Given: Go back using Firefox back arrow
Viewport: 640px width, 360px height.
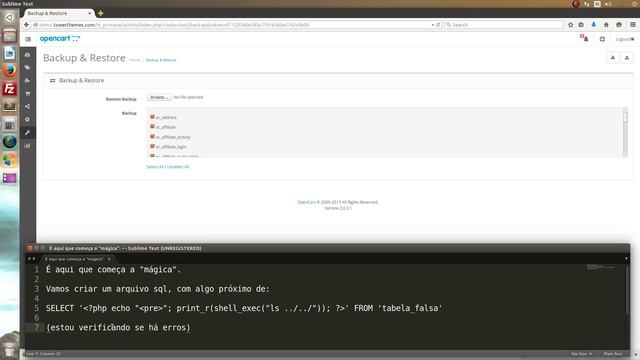Looking at the screenshot, I should tap(27, 25).
